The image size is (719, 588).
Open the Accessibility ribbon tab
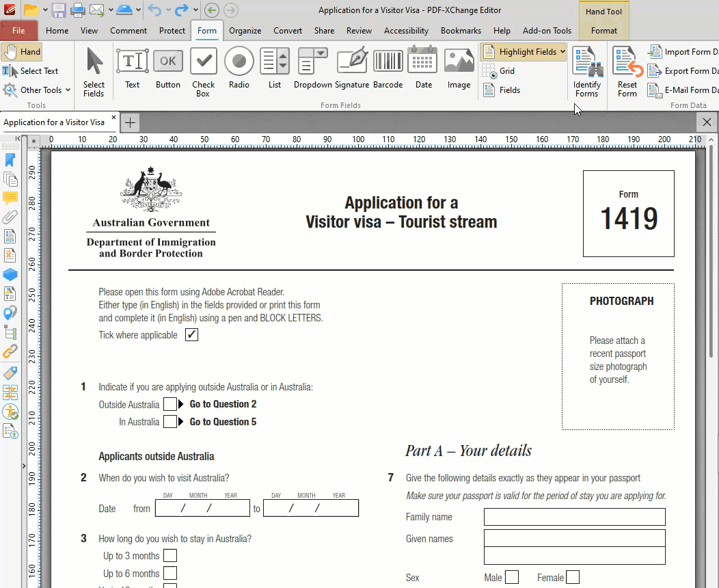pos(406,31)
